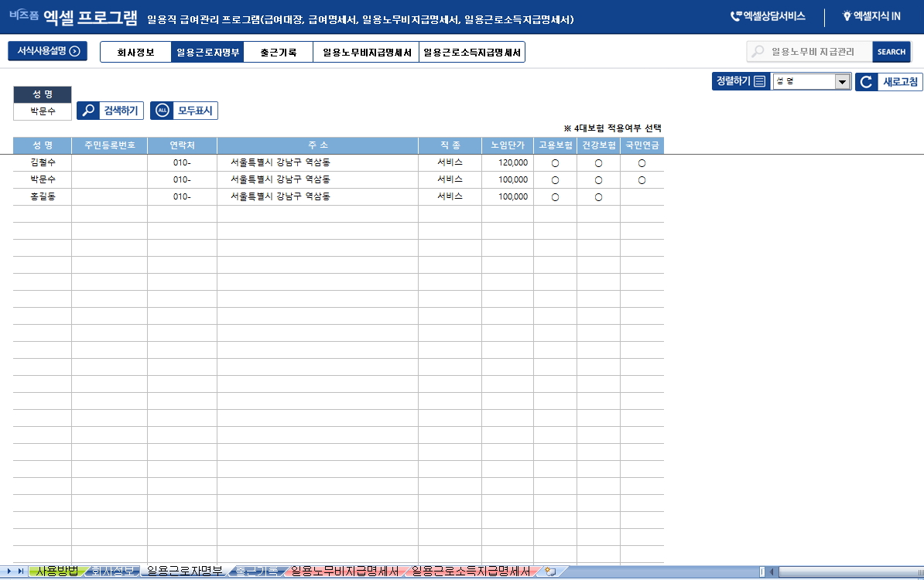
Task: Click the insert new worksheet icon
Action: (x=550, y=571)
